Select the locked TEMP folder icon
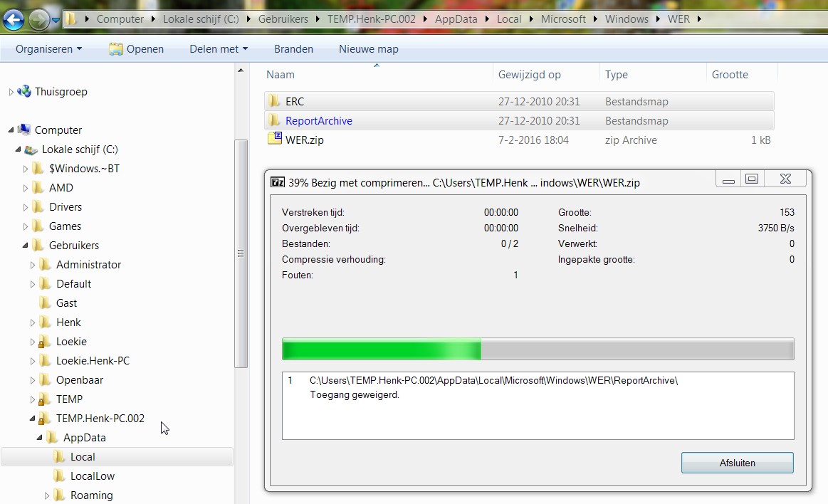 (x=45, y=399)
